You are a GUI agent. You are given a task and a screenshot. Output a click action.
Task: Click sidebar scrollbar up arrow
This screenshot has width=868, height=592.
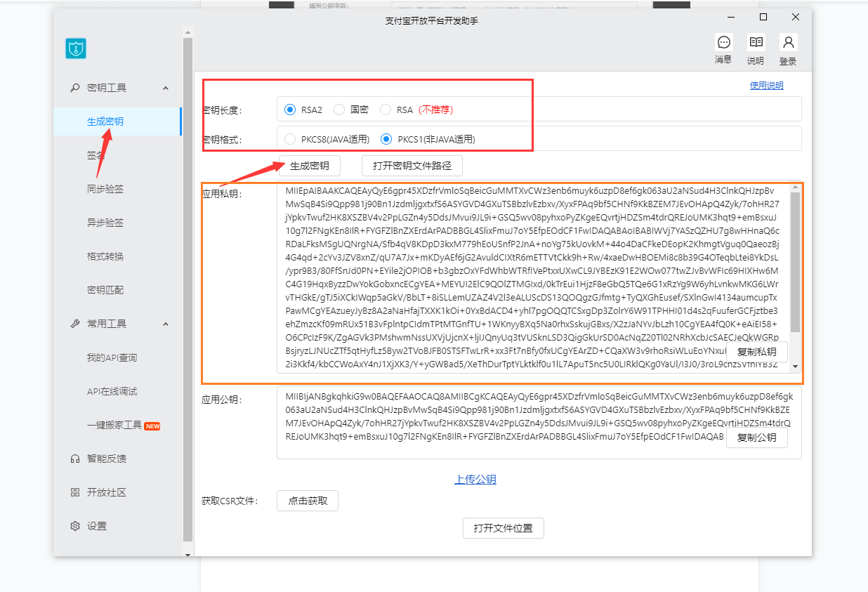pyautogui.click(x=188, y=32)
